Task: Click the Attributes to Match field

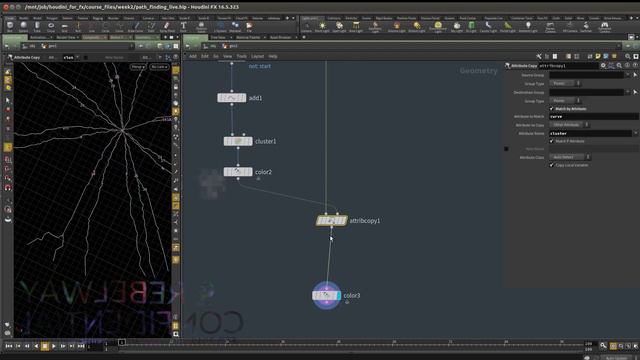Action: click(x=593, y=117)
